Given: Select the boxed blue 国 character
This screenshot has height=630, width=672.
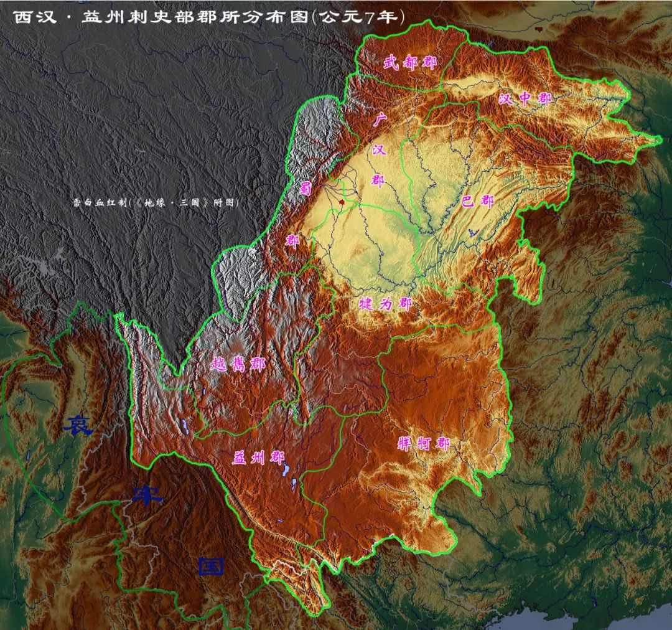Looking at the screenshot, I should (211, 566).
